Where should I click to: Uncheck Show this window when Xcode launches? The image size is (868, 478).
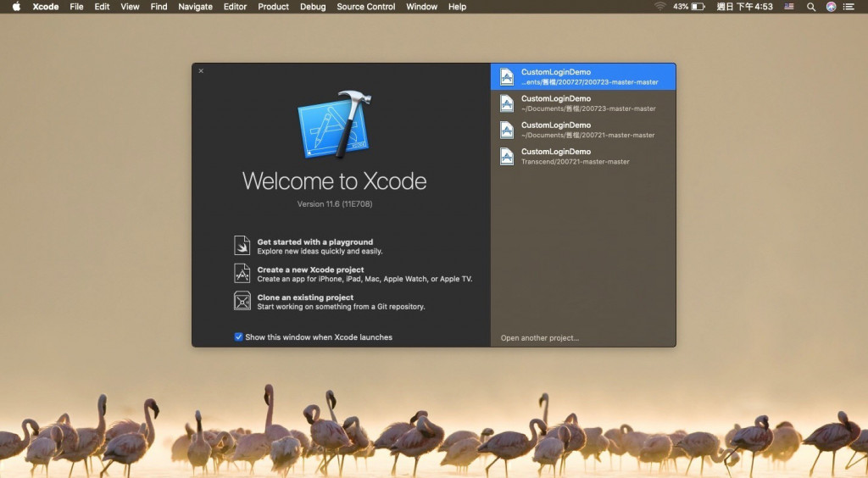[238, 337]
